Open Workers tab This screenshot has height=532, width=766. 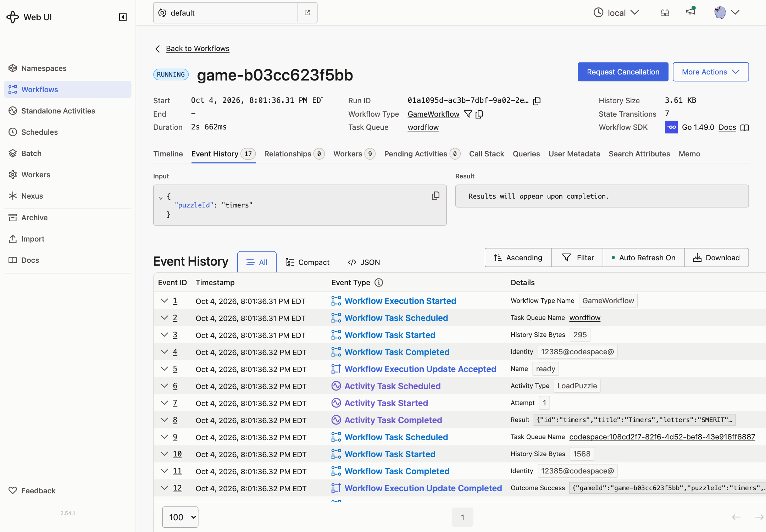pos(354,154)
